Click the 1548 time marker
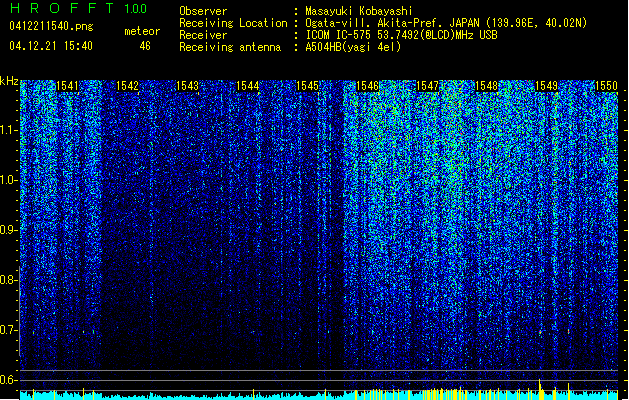Screen dimensions: 629x400 (x=486, y=86)
